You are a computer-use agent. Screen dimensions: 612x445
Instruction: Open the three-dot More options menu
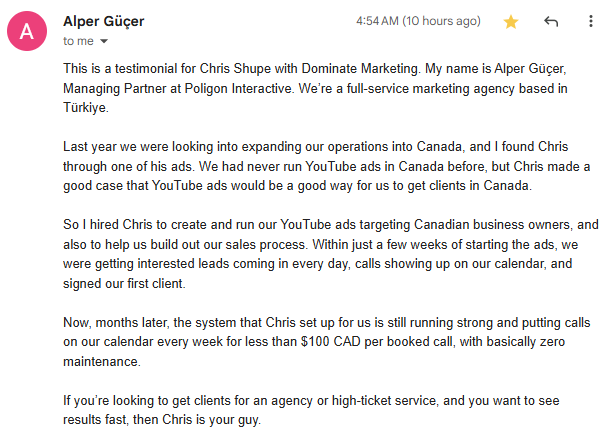pos(589,21)
